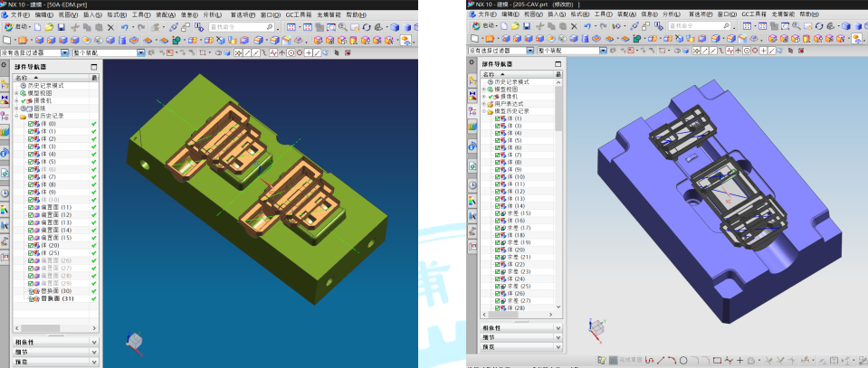Select 替换面 (31) in left history tree

[56, 298]
